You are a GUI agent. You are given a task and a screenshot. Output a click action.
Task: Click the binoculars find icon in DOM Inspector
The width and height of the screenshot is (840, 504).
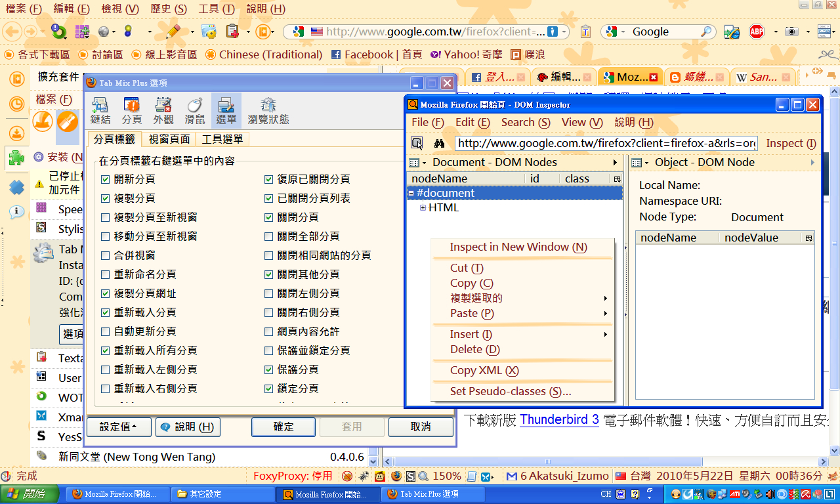440,143
